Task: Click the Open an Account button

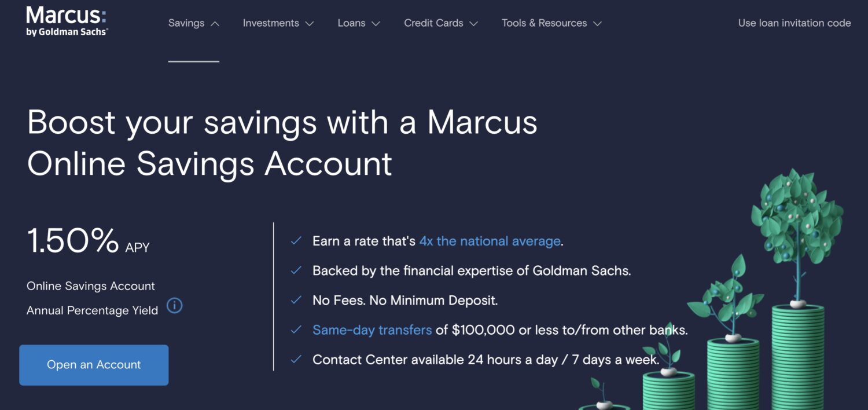Action: click(x=93, y=365)
